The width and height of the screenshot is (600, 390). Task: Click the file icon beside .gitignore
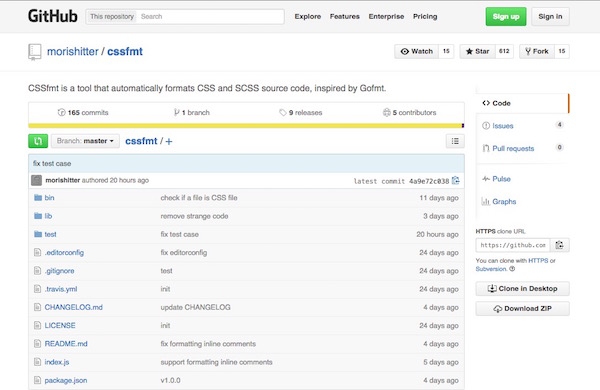(x=37, y=271)
